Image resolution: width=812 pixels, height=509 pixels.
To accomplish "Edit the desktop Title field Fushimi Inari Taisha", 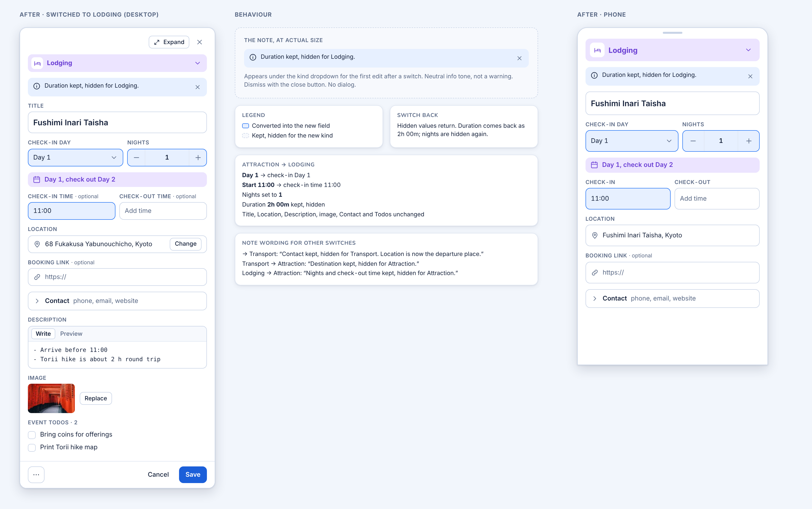I will [x=117, y=123].
